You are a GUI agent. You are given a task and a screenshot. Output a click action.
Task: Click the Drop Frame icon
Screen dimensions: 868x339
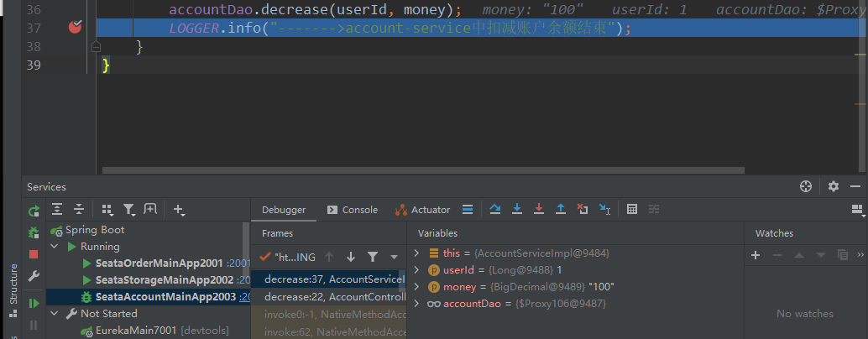582,210
